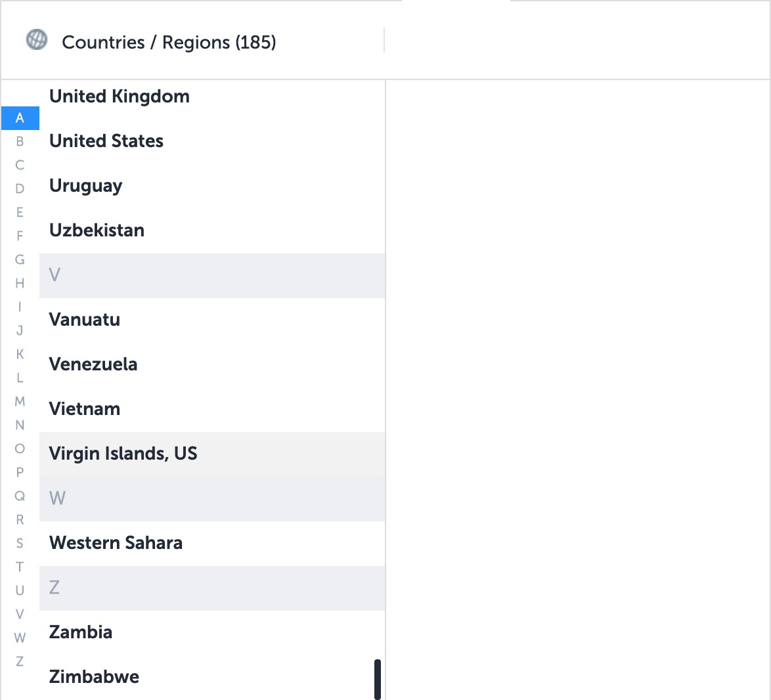
Task: Select Venezuela from the country list
Action: (93, 364)
